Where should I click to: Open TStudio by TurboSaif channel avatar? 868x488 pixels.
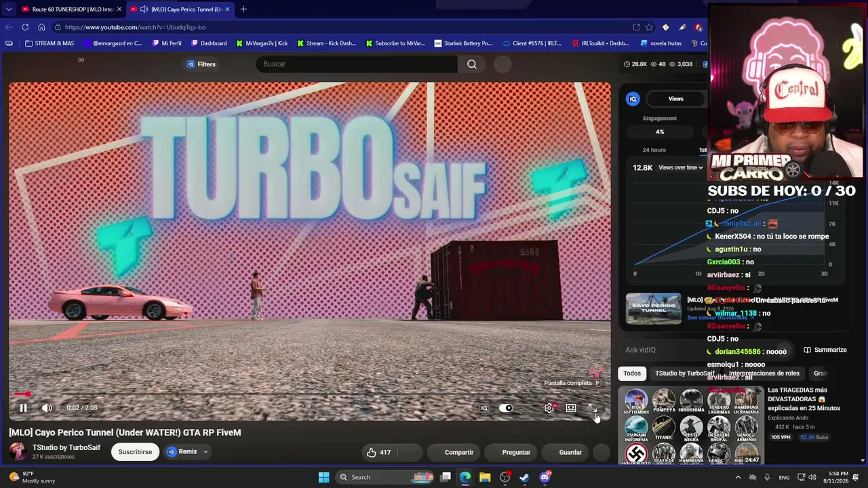coord(18,451)
